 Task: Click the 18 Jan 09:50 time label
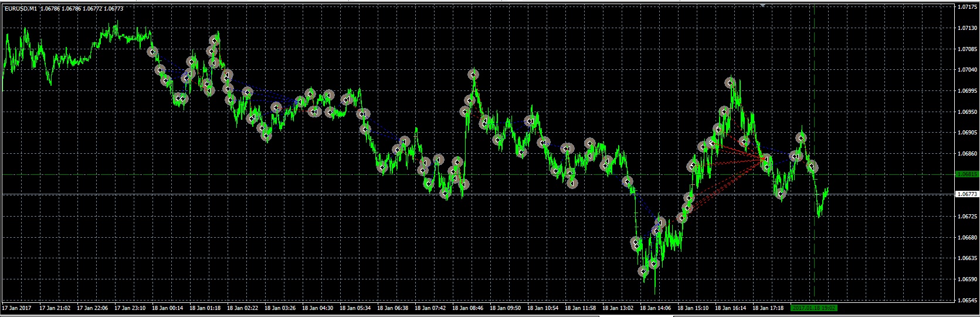506,308
